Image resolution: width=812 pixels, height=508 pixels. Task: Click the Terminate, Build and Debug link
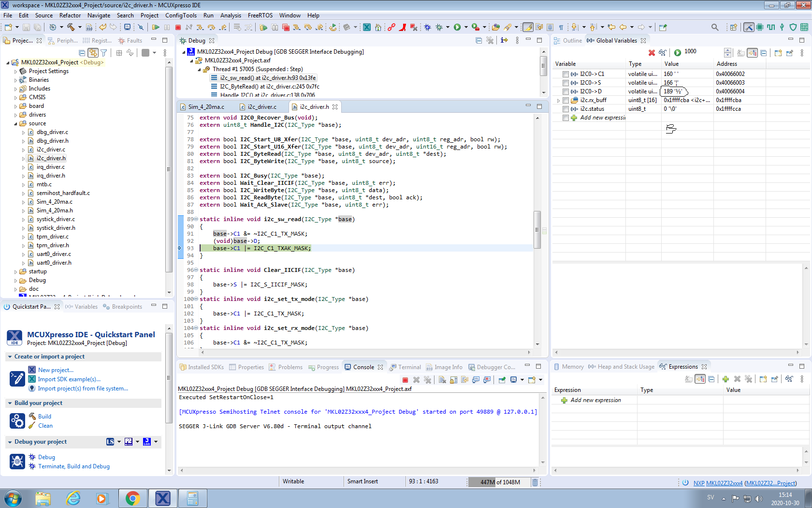[x=73, y=466]
